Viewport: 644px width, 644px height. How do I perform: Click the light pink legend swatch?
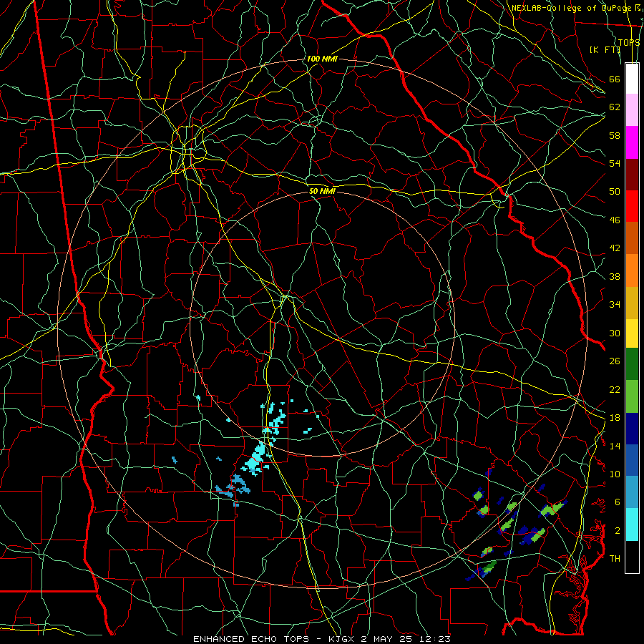click(x=632, y=109)
